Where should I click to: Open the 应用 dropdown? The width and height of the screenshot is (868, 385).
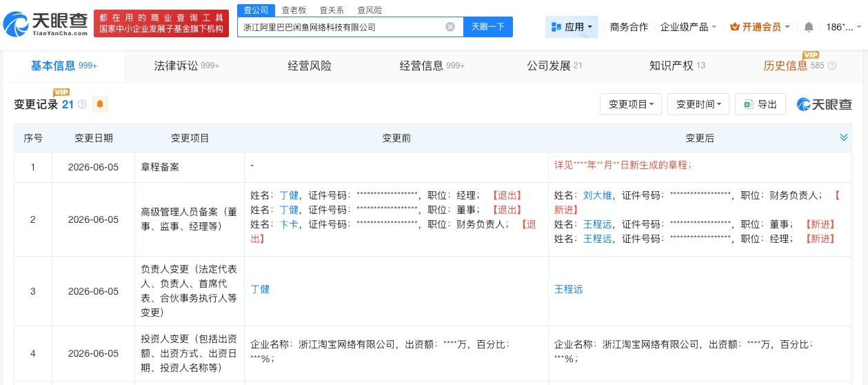[x=572, y=27]
